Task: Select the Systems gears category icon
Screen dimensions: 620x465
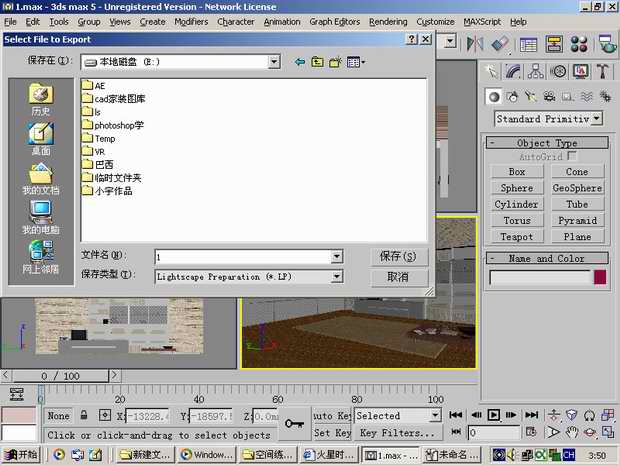Action: point(605,97)
